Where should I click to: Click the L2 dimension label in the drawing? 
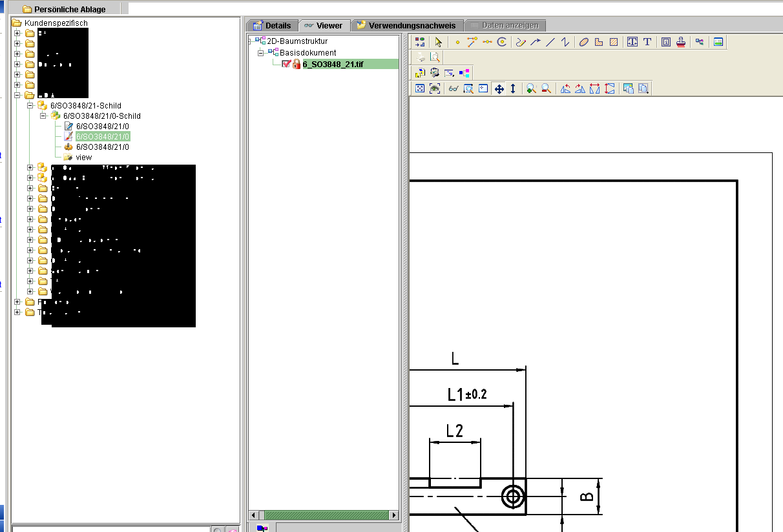(455, 430)
